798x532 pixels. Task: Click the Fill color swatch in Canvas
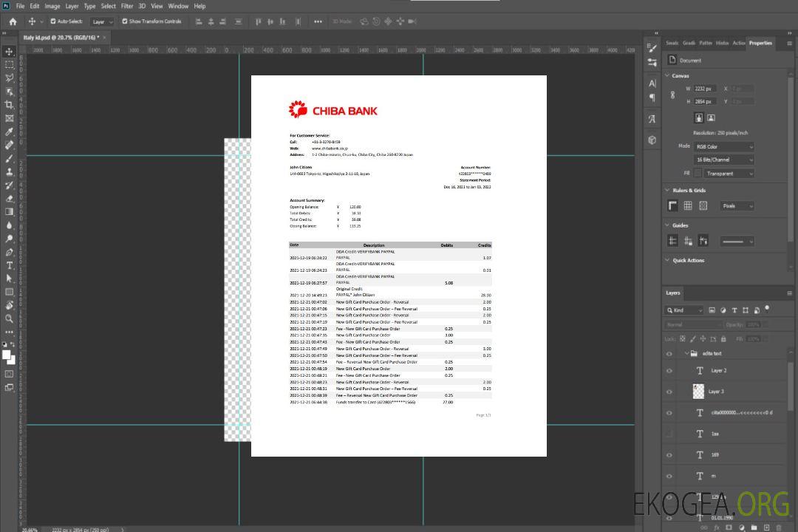pyautogui.click(x=698, y=174)
